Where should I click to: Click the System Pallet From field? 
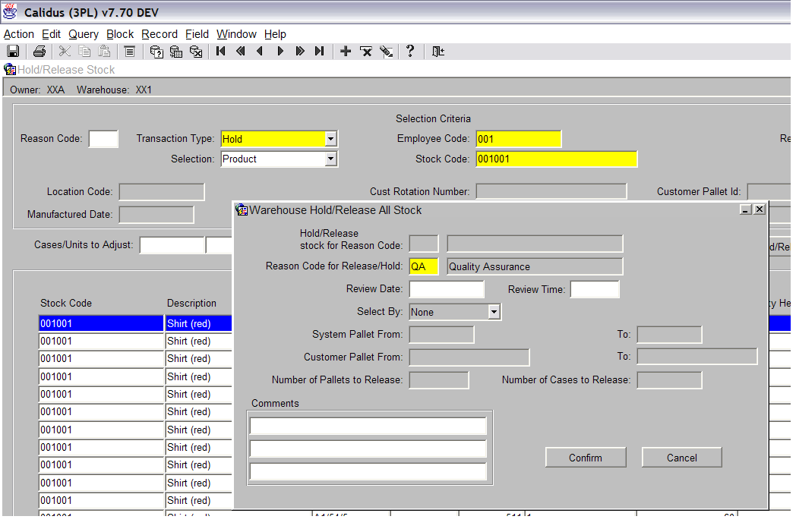[x=441, y=335]
